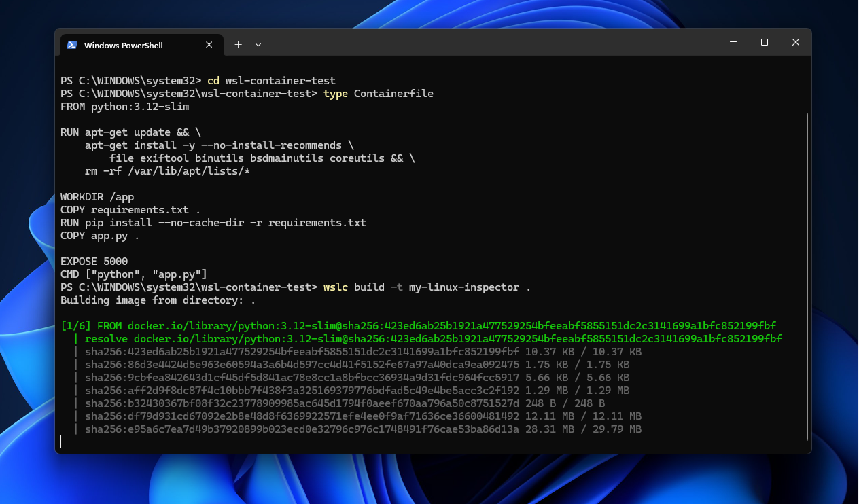
Task: Click the terminal vertical scrollbar
Action: (x=807, y=275)
